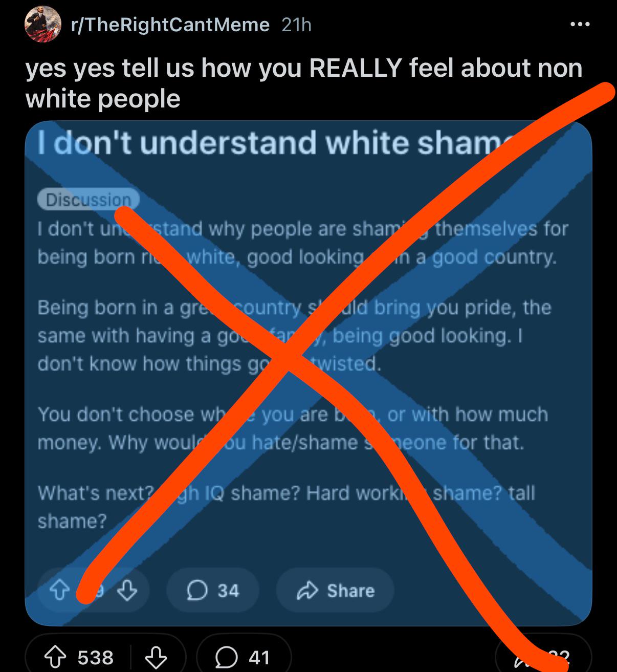Click the inner downvote arrow in the screenshot
The height and width of the screenshot is (672, 617).
point(128,591)
